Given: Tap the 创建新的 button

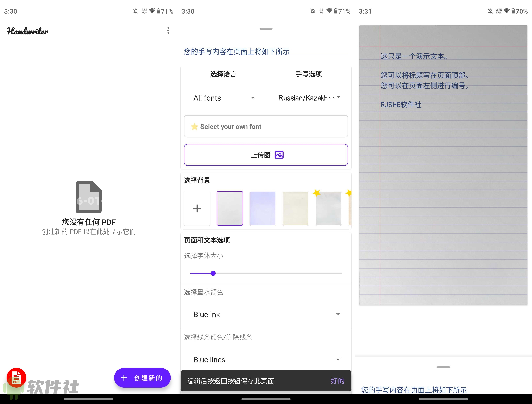Looking at the screenshot, I should point(142,378).
